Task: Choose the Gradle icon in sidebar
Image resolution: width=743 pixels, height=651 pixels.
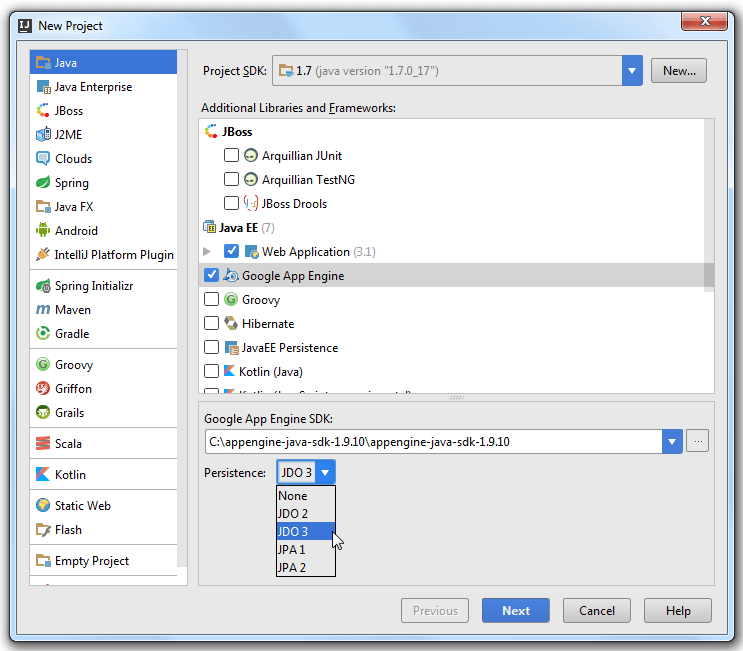Action: coord(43,334)
